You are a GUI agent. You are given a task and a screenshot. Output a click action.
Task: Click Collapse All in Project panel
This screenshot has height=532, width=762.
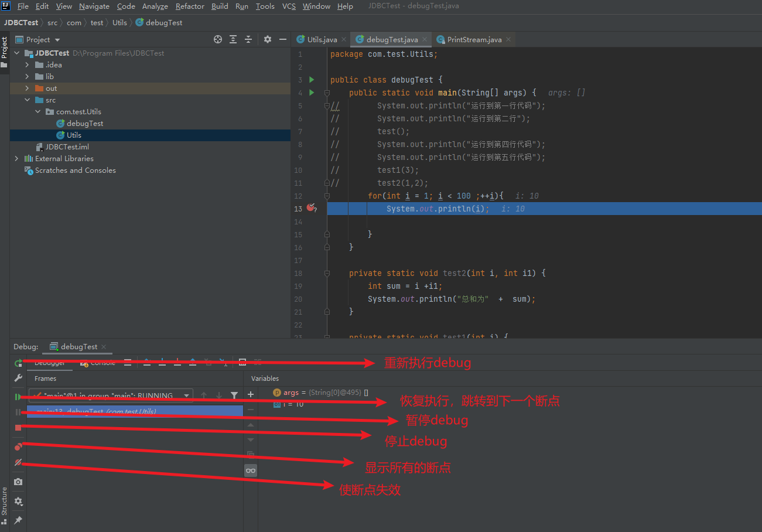point(248,39)
